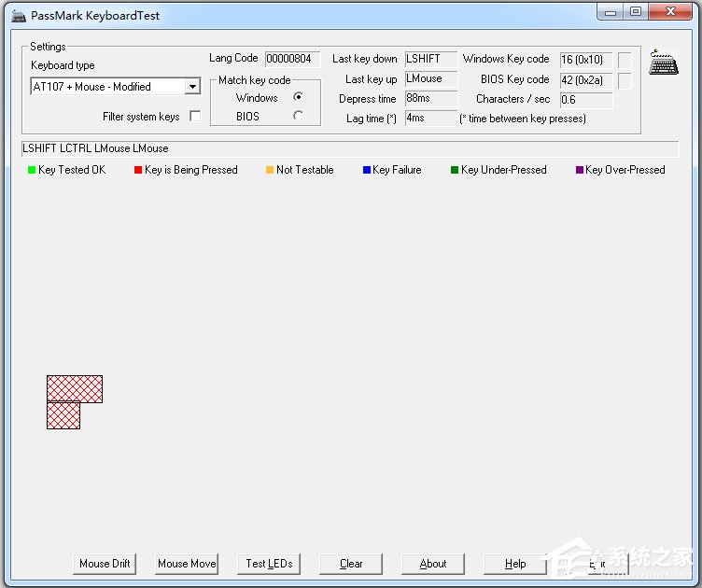
Task: Enable the Filter system keys checkbox
Action: 195,117
